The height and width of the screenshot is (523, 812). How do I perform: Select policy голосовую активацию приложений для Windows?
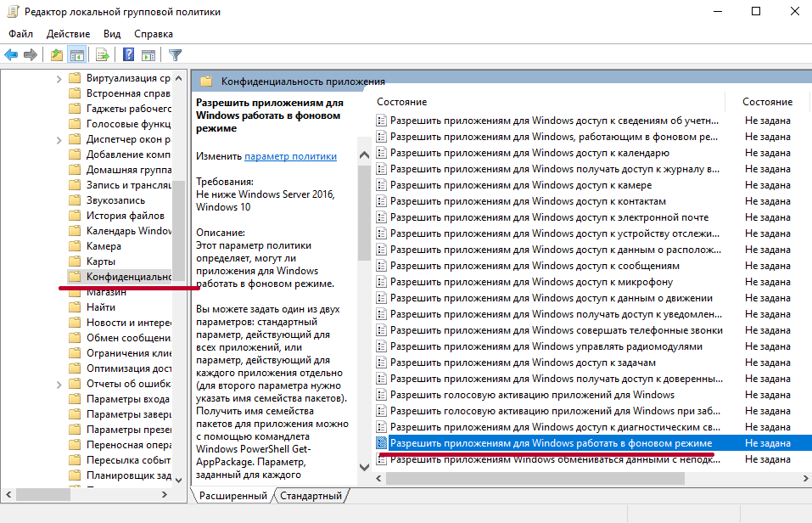[x=532, y=395]
